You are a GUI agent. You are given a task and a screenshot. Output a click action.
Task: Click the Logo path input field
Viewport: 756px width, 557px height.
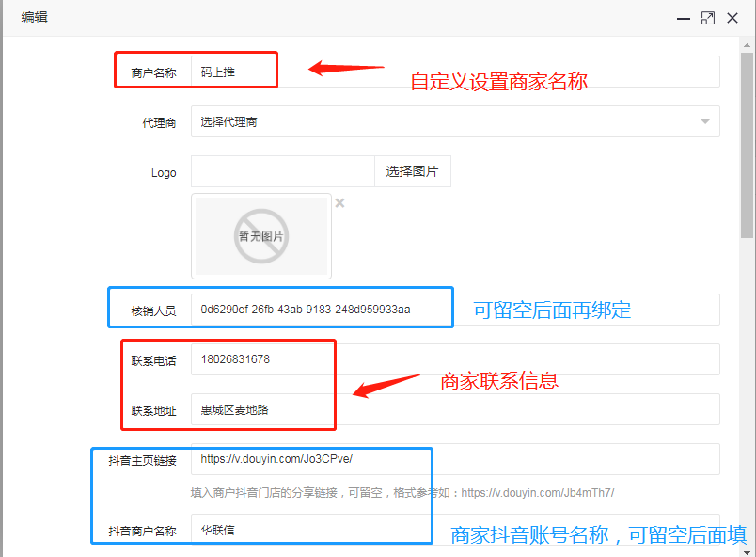click(x=282, y=171)
